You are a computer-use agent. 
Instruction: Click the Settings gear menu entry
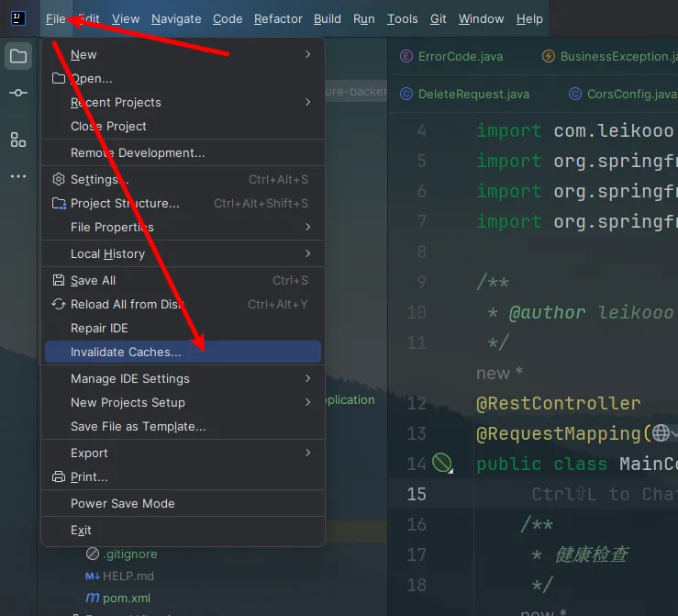[99, 180]
